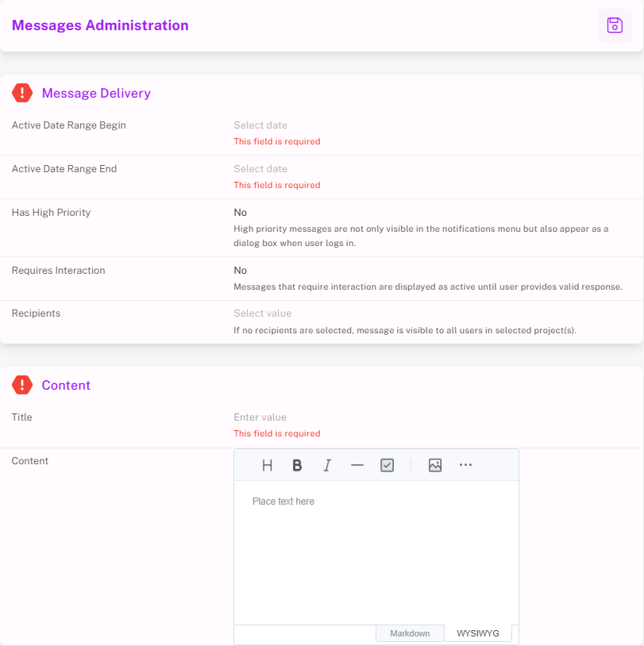Click Message Delivery error warning icon
This screenshot has width=644, height=646.
(x=22, y=93)
